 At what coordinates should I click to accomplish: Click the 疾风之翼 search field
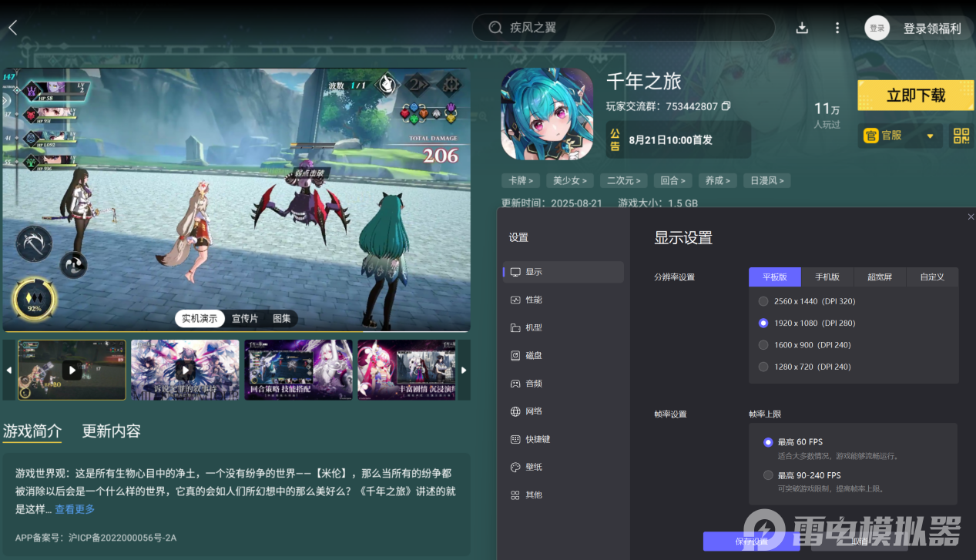(623, 28)
